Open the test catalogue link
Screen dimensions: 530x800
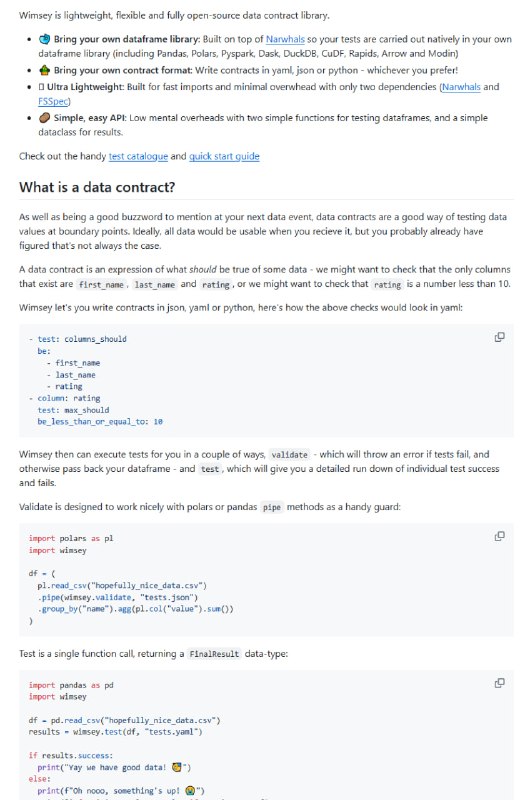coord(138,156)
